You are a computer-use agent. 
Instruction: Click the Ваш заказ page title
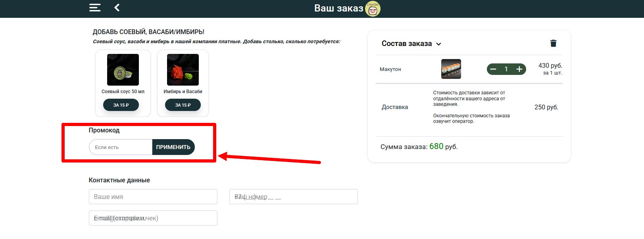[338, 8]
